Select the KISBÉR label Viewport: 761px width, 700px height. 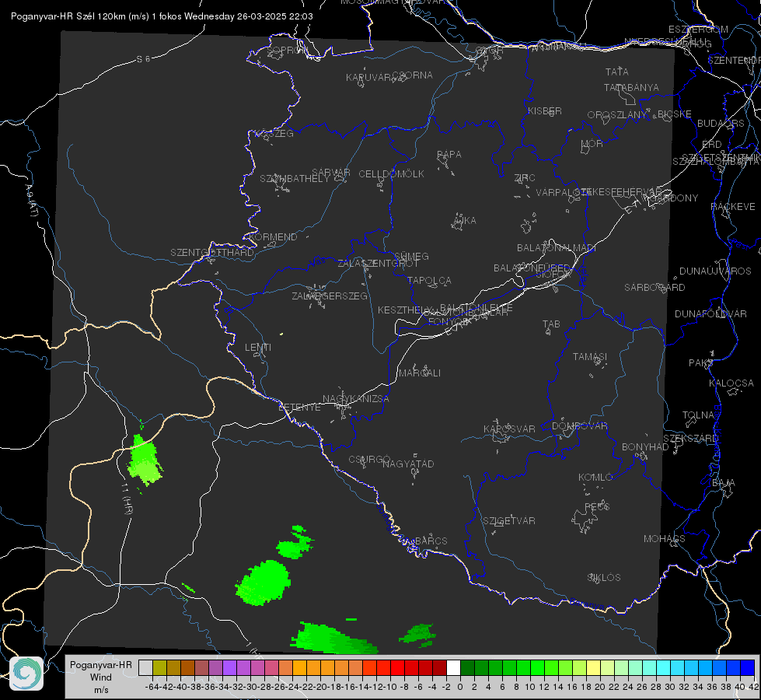[545, 110]
